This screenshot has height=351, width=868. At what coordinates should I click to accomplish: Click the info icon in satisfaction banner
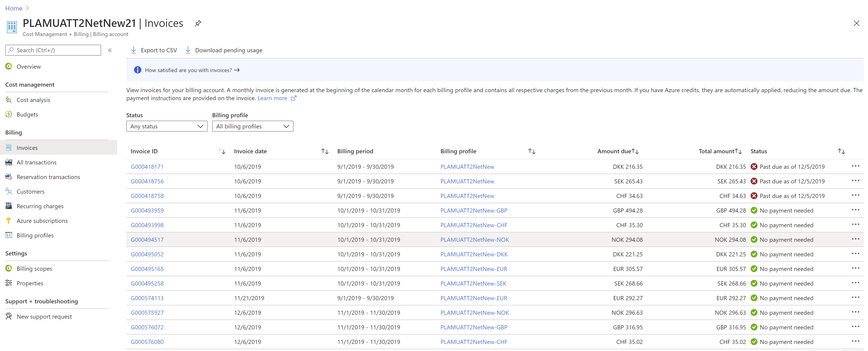click(137, 70)
